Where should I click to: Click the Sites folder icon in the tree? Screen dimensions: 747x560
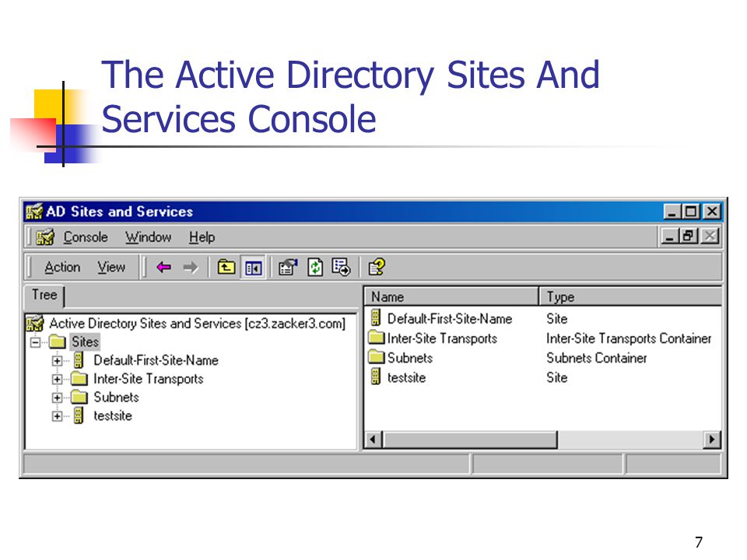coord(57,342)
